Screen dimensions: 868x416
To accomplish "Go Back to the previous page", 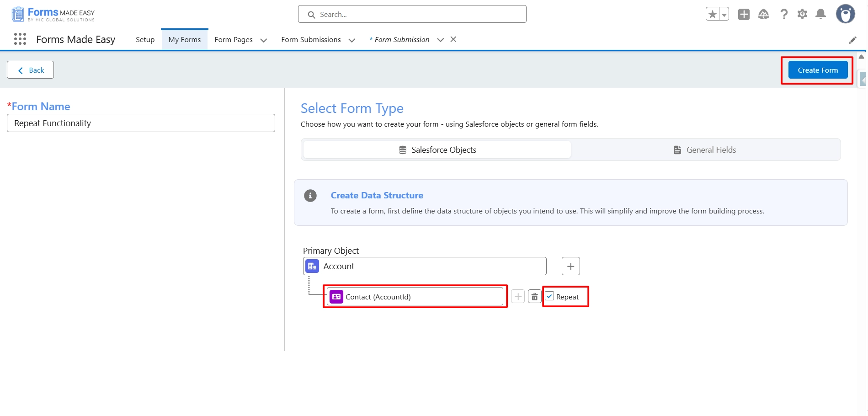I will coord(31,70).
